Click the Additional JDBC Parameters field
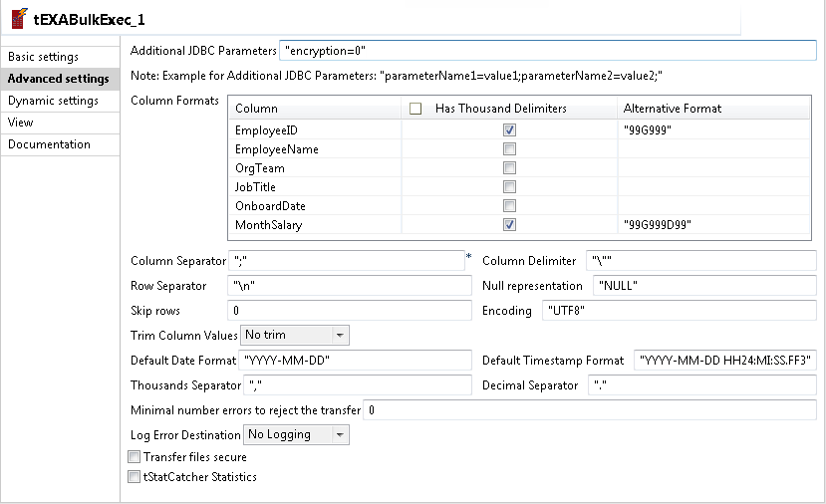This screenshot has height=504, width=826. (x=546, y=50)
